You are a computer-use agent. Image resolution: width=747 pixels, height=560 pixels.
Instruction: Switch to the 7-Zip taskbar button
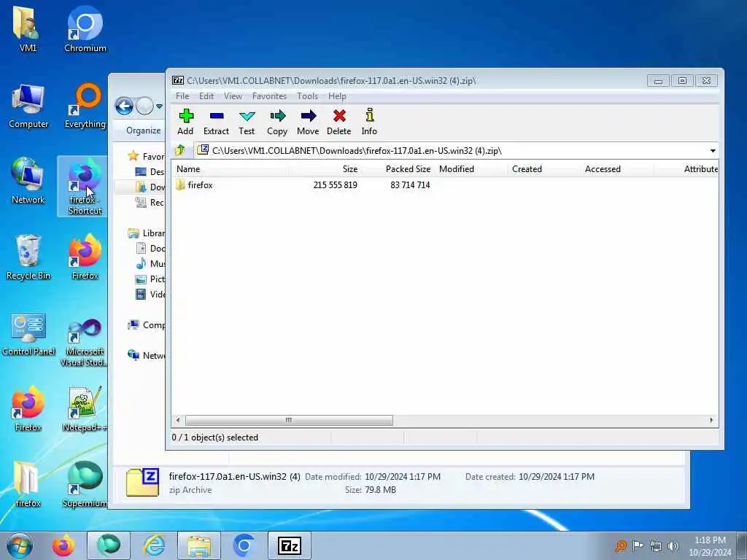(x=290, y=545)
